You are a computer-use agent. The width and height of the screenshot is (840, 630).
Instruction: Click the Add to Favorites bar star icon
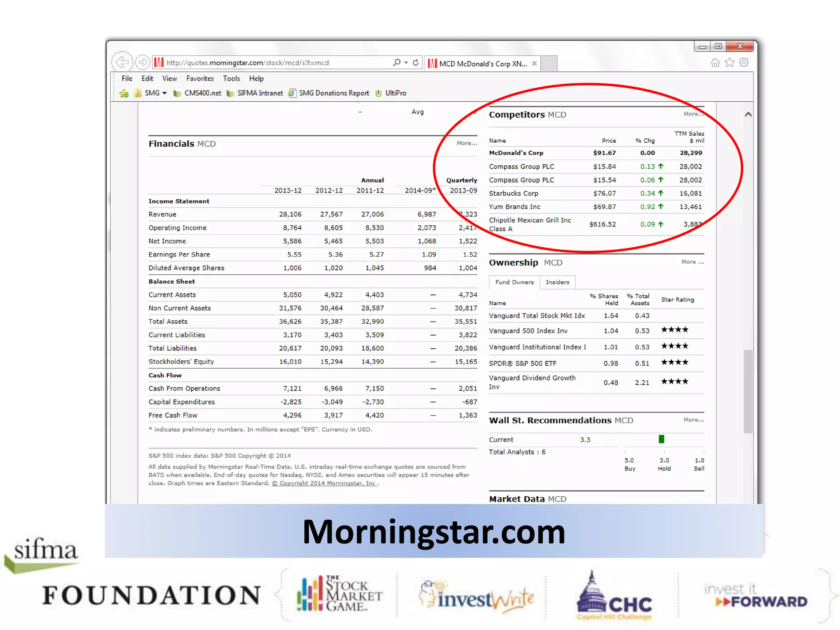click(x=124, y=94)
